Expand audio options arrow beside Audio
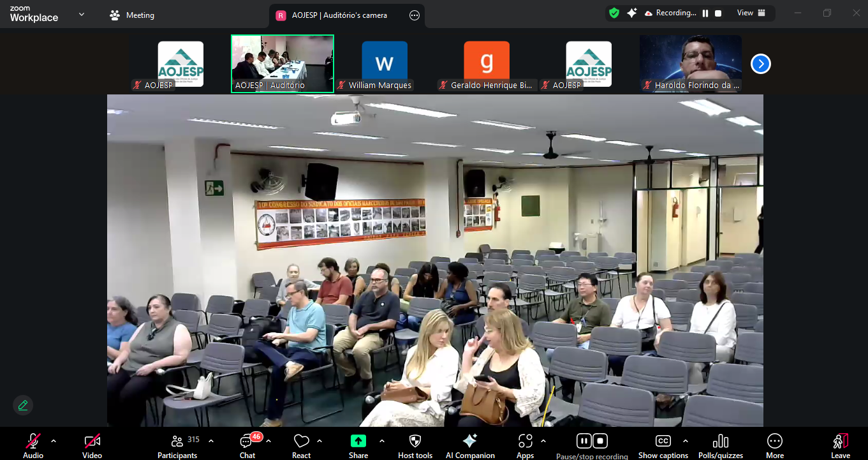The height and width of the screenshot is (460, 868). pos(54,441)
